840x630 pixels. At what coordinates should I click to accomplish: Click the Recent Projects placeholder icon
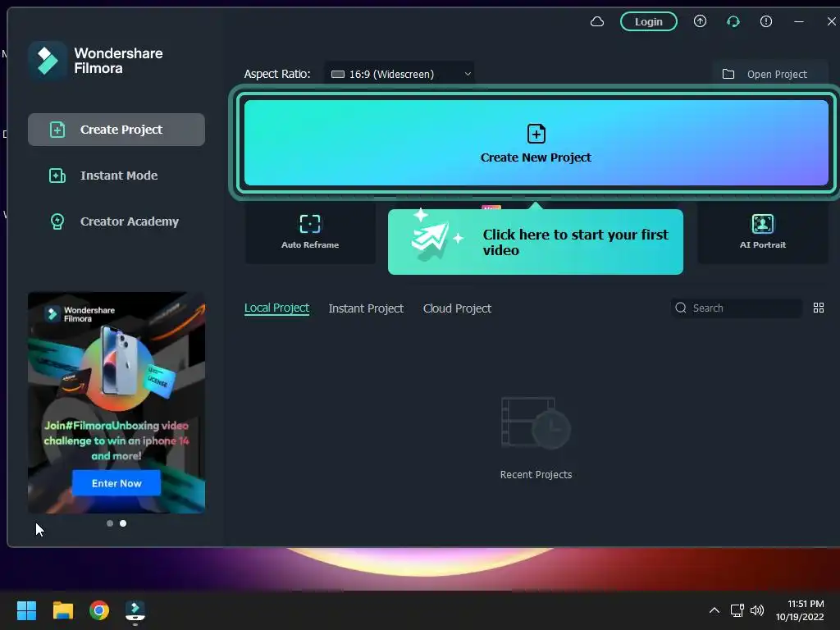point(536,422)
